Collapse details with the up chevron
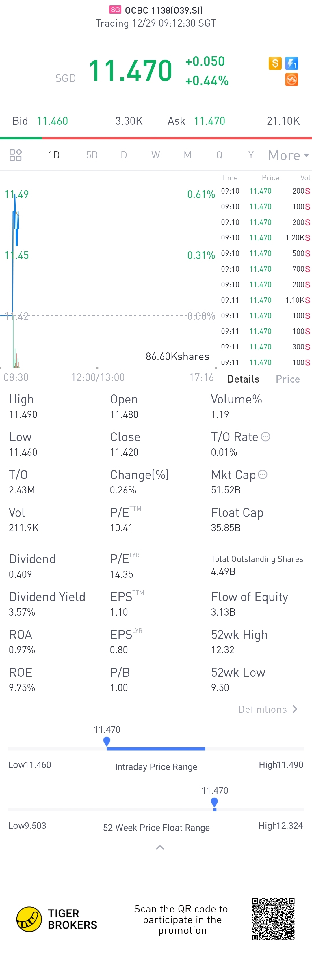312x980 pixels. (160, 847)
